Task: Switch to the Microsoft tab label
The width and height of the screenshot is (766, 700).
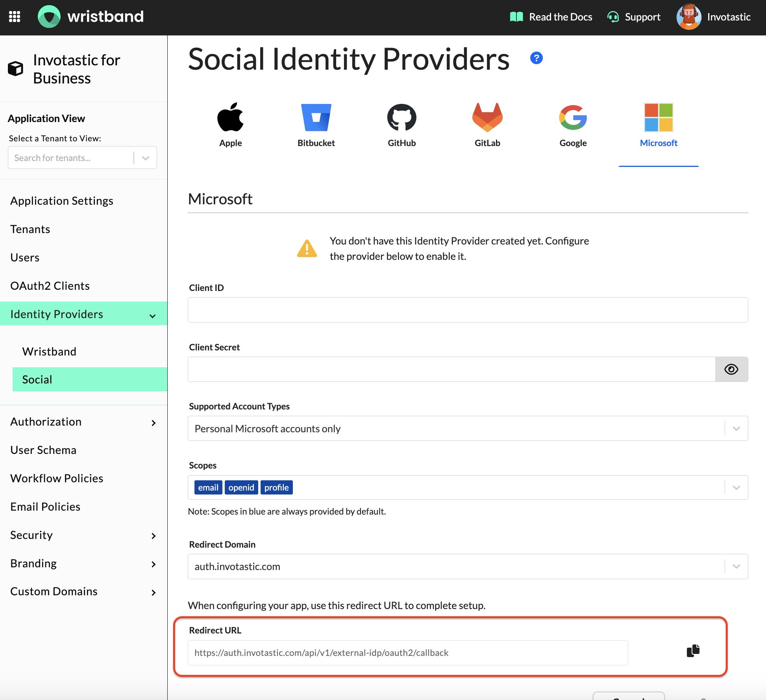Action: click(659, 143)
